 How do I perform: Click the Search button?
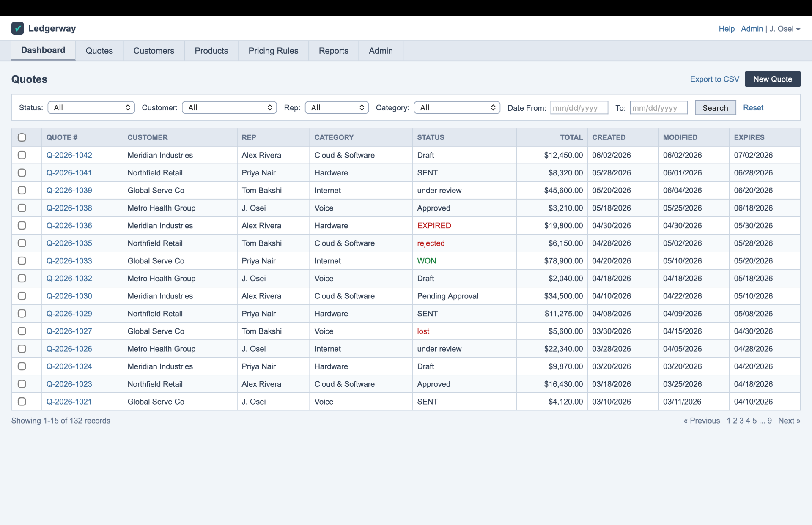tap(715, 108)
